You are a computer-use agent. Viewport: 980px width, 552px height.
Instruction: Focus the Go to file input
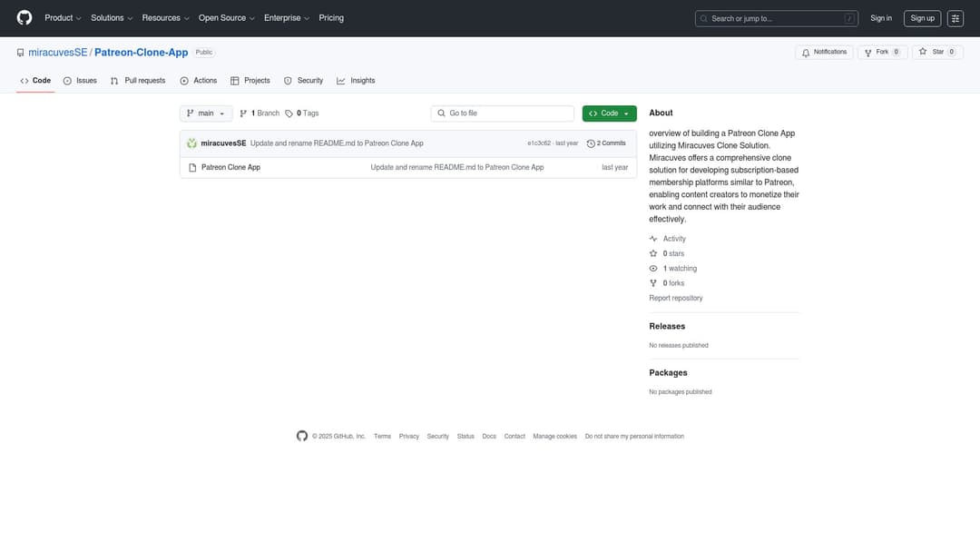(x=502, y=113)
